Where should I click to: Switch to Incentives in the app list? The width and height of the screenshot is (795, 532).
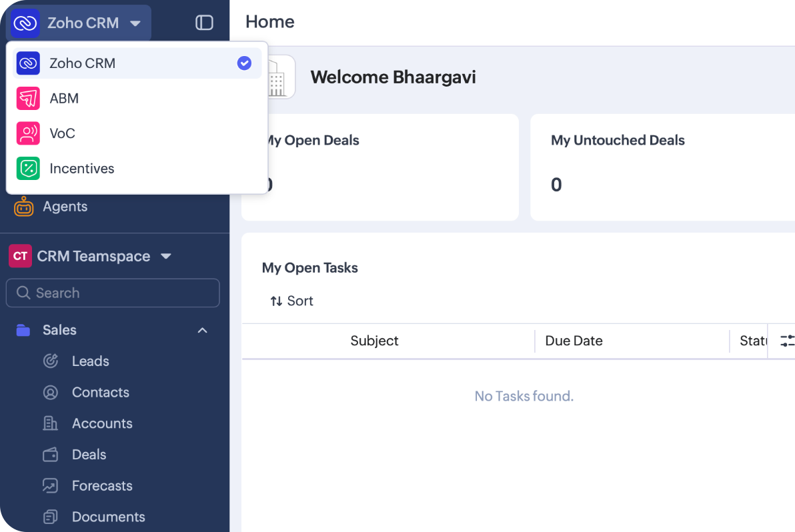pos(137,169)
